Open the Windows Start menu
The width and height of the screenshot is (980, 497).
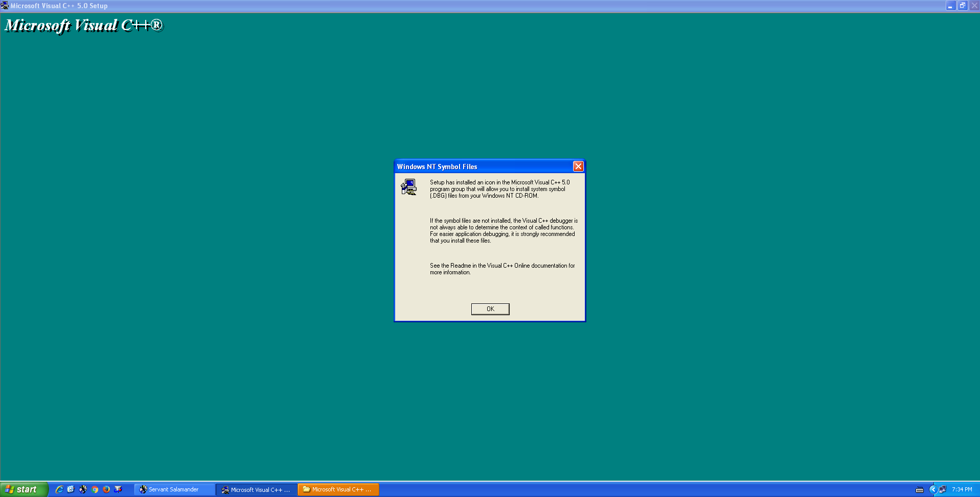24,489
